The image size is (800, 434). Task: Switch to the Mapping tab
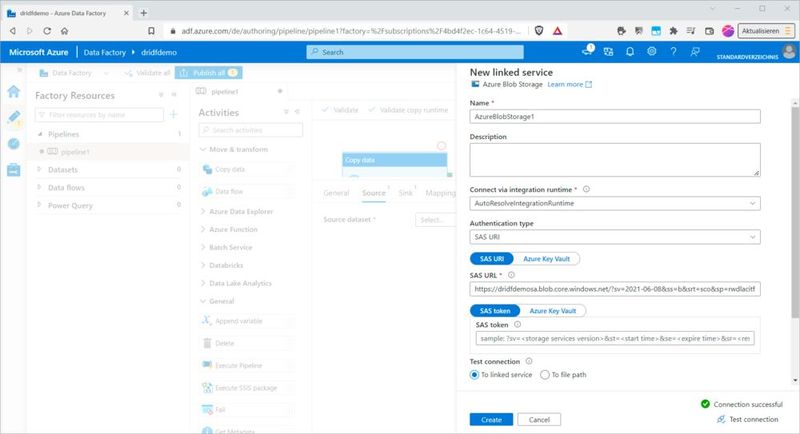[x=440, y=193]
